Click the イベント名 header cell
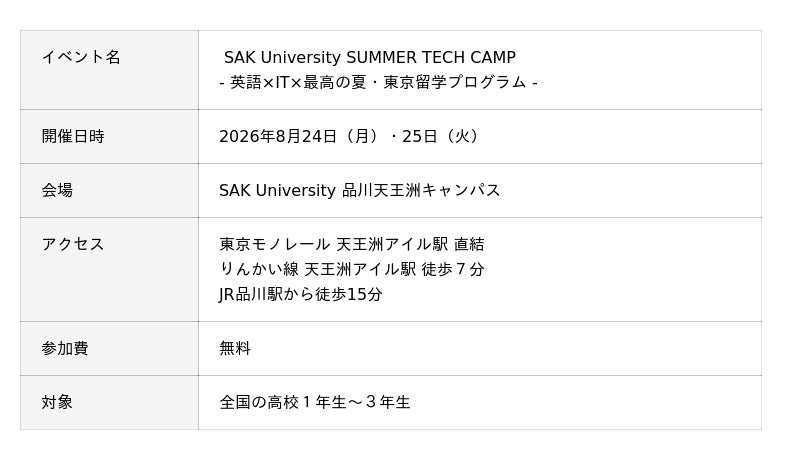The image size is (800, 460). [x=109, y=70]
